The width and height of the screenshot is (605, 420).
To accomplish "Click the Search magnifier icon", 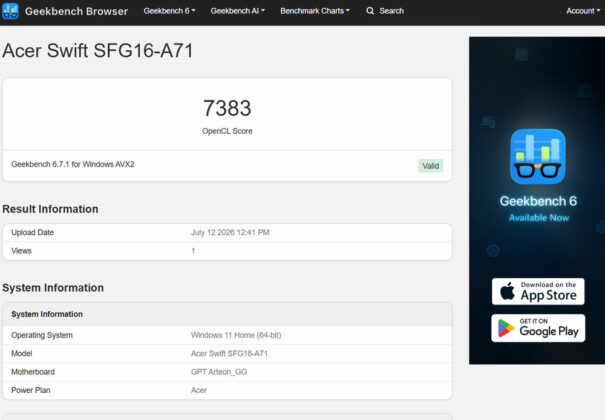I will tap(370, 11).
